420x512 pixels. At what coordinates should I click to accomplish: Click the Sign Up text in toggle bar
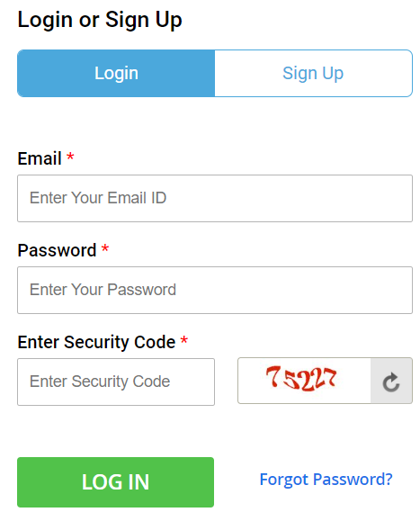[313, 73]
